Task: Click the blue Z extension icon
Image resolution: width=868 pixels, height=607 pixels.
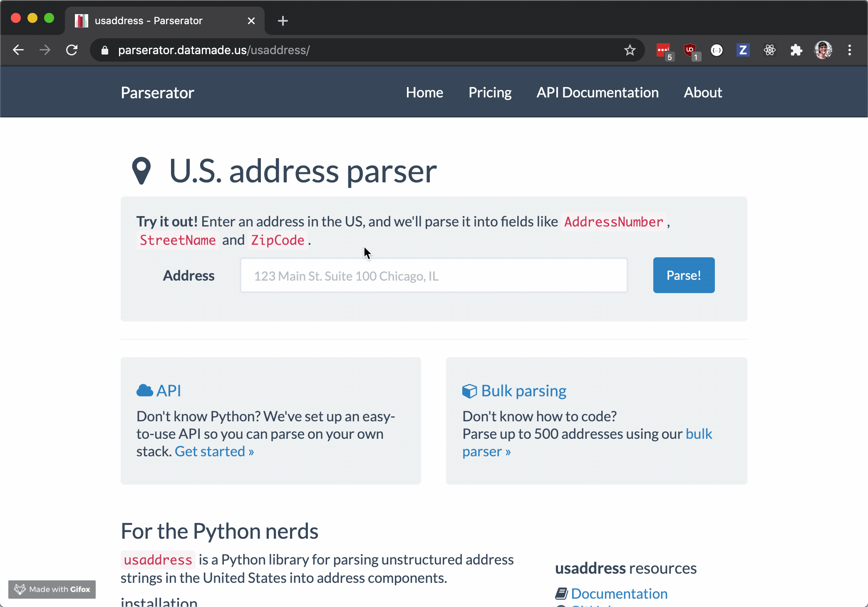Action: coord(743,50)
